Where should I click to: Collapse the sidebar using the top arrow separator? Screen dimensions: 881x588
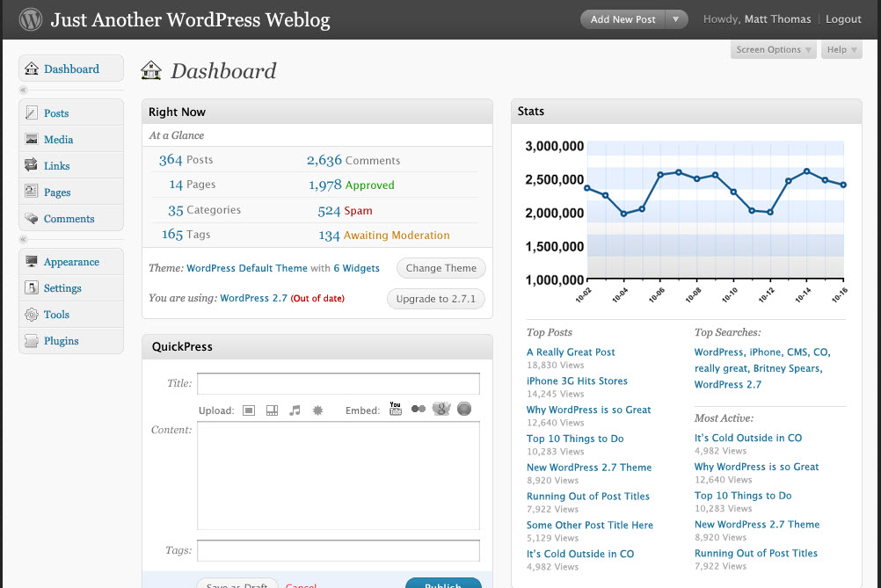coord(24,90)
